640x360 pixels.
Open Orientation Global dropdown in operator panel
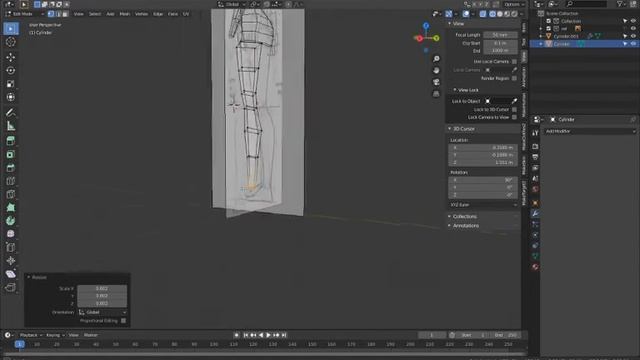click(x=102, y=312)
